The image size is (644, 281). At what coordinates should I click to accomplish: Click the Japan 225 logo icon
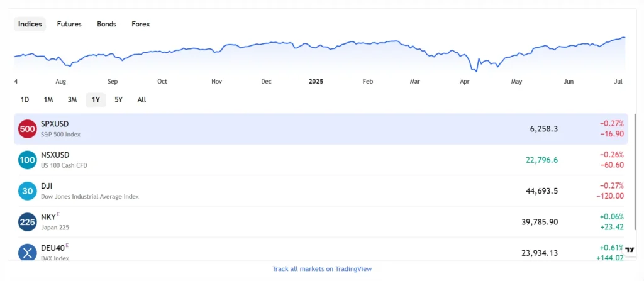[x=28, y=221]
